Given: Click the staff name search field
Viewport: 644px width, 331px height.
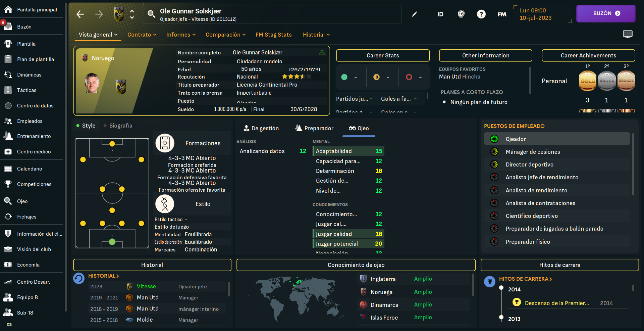Looking at the screenshot, I should (x=272, y=14).
